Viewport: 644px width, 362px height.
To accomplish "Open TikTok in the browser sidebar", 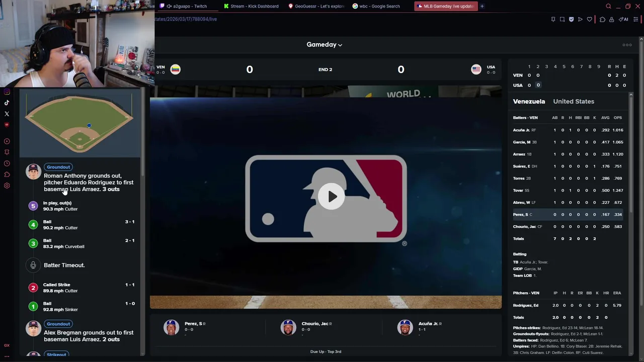I will (7, 103).
